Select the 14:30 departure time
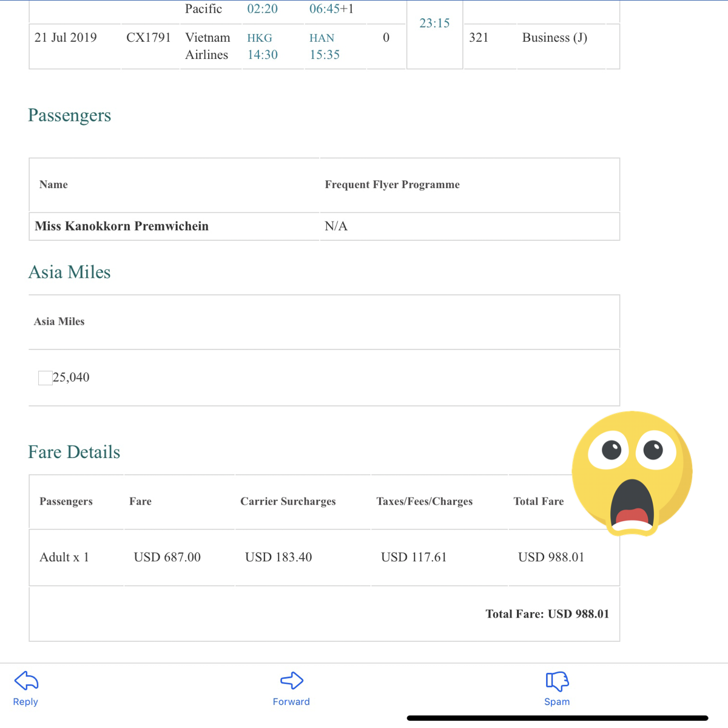728x728 pixels. [263, 55]
